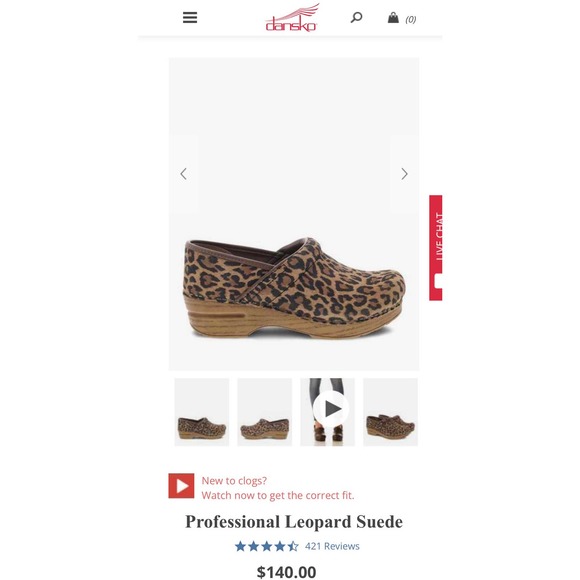
Task: Open the hamburger navigation menu
Action: [190, 17]
